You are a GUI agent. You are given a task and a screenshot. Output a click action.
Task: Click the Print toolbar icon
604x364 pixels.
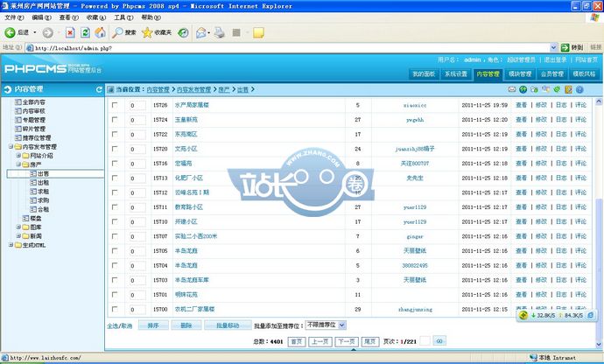point(220,32)
